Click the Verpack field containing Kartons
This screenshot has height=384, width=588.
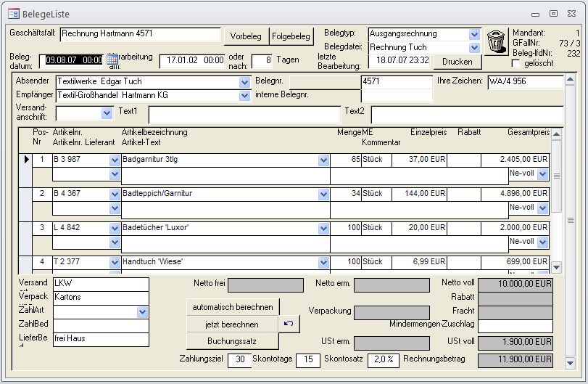click(x=101, y=298)
